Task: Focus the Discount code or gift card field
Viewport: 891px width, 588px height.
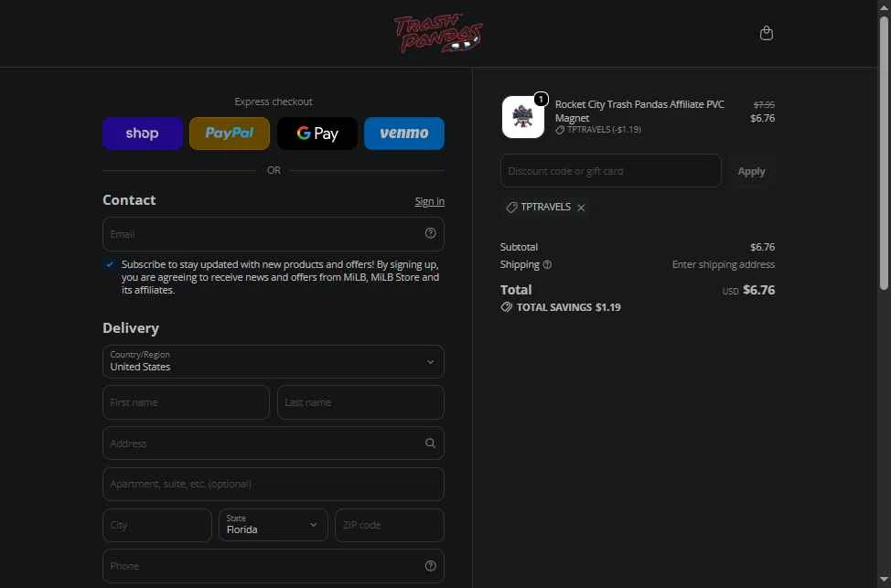Action: point(611,171)
